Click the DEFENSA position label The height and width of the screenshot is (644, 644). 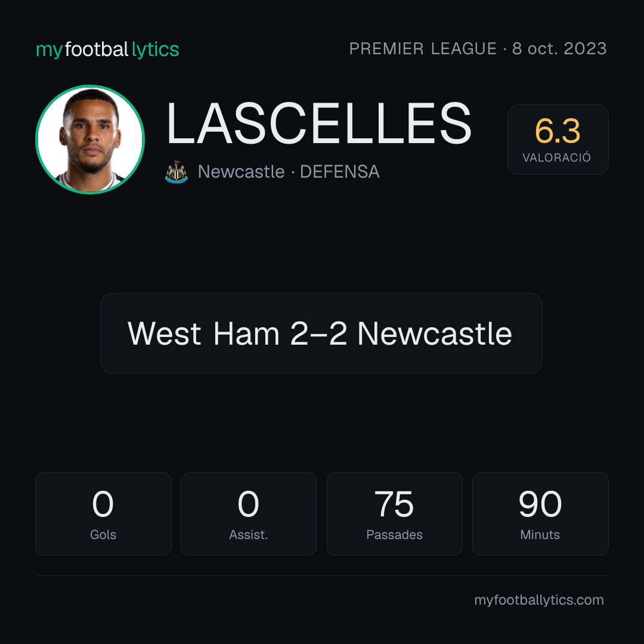[340, 172]
